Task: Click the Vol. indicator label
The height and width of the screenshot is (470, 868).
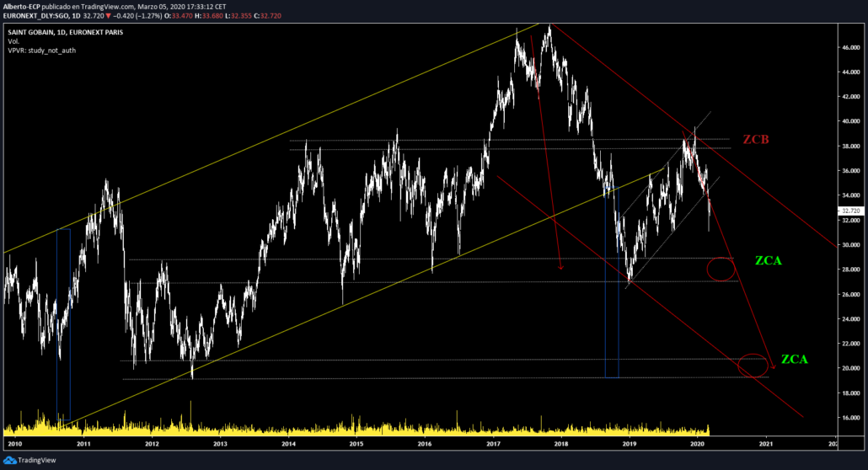Action: pos(13,41)
